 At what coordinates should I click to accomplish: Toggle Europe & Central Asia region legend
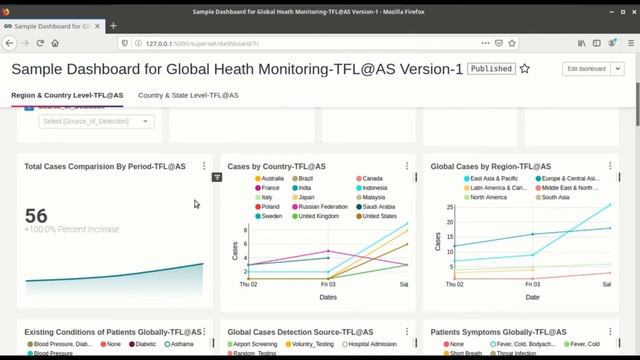(568, 178)
